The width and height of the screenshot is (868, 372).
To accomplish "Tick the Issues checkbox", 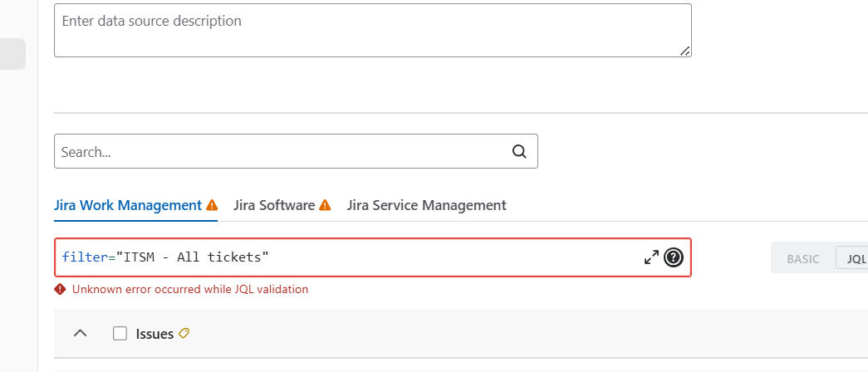I will pyautogui.click(x=120, y=333).
